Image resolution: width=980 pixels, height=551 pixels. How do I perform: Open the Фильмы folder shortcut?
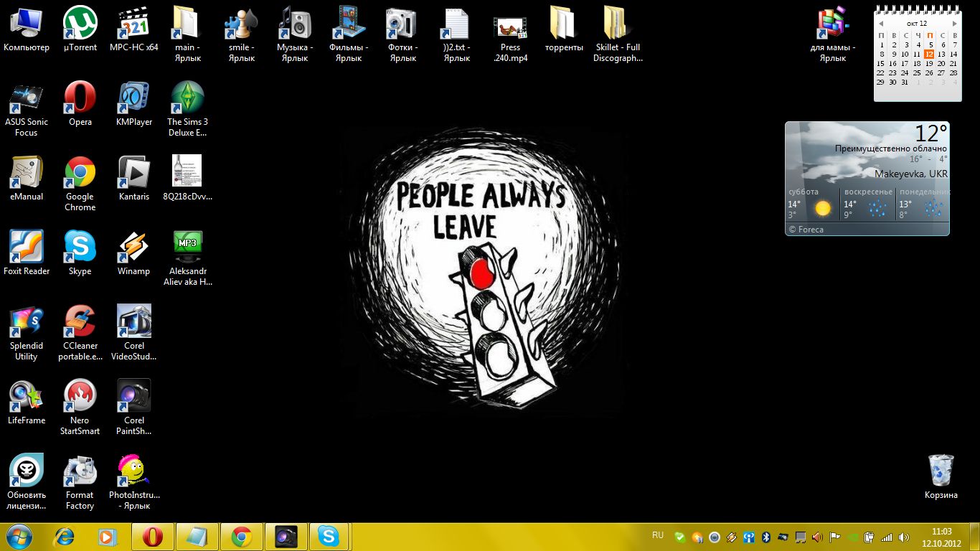point(349,34)
